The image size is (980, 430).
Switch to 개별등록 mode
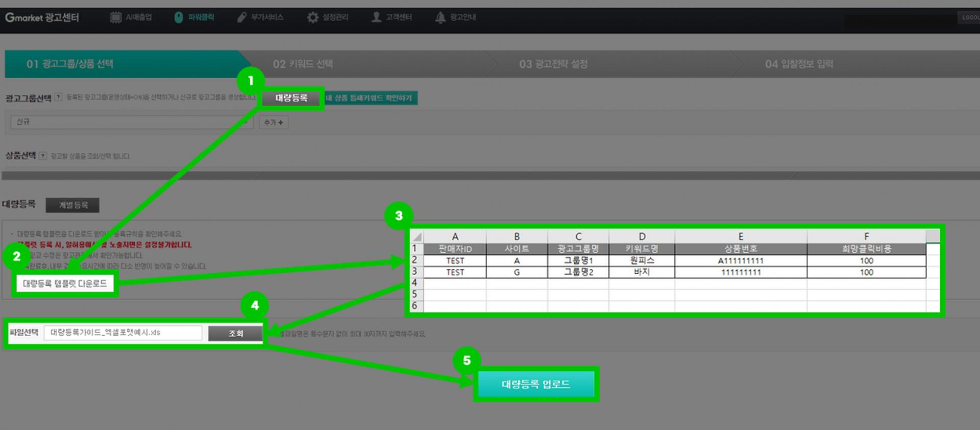[72, 205]
